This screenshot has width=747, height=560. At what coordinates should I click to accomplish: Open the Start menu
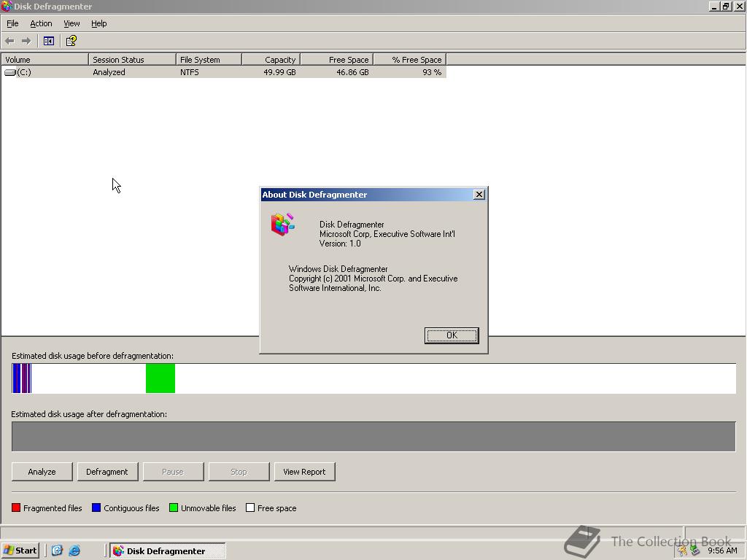[20, 551]
